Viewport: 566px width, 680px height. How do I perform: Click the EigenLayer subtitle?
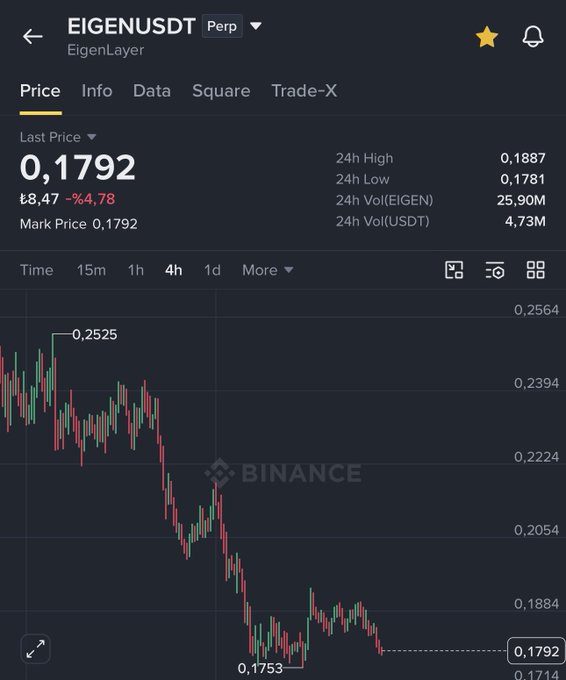[106, 50]
